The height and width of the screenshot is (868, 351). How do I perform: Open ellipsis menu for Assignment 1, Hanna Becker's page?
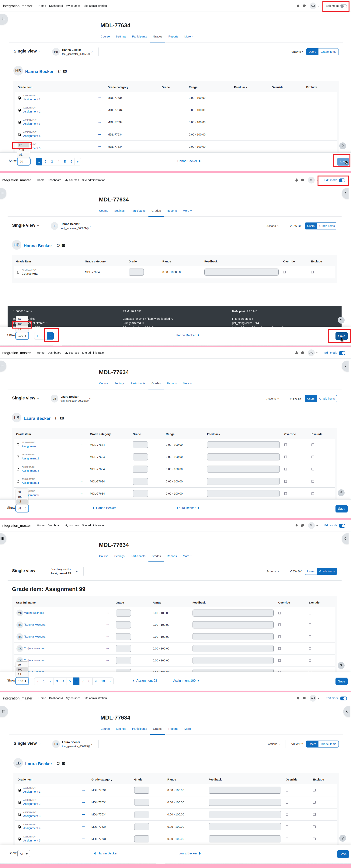99,98
